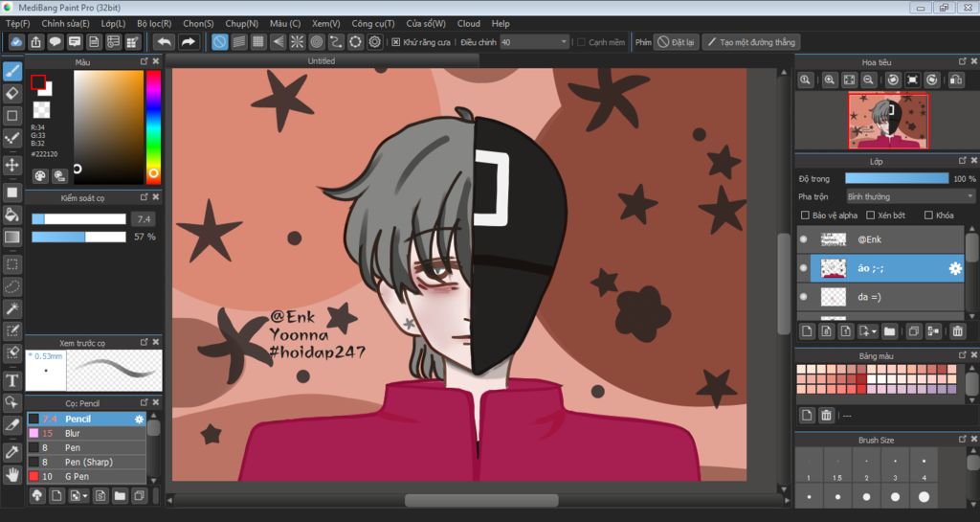Duplicate the current layer
Viewport: 980px width, 522px height.
click(914, 331)
